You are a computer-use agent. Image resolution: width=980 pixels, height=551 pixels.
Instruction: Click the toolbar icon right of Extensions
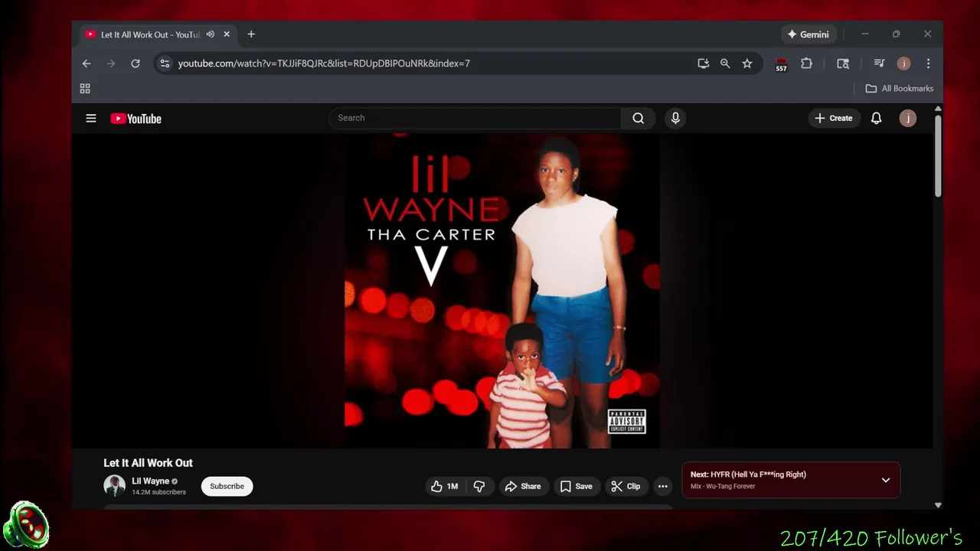click(x=843, y=64)
